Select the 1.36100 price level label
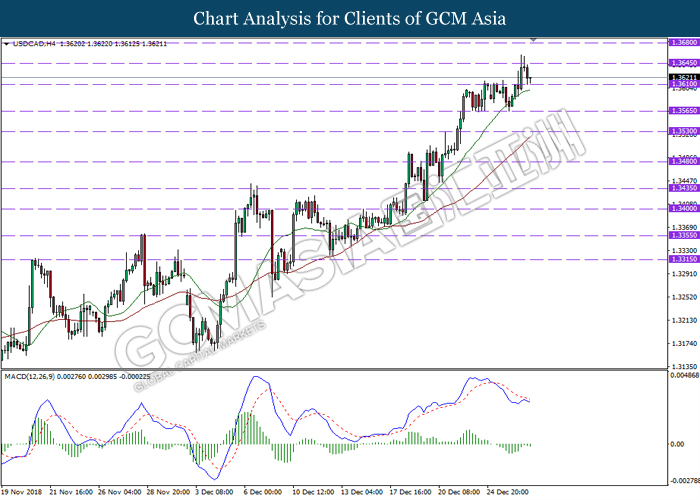The image size is (700, 500). [683, 84]
